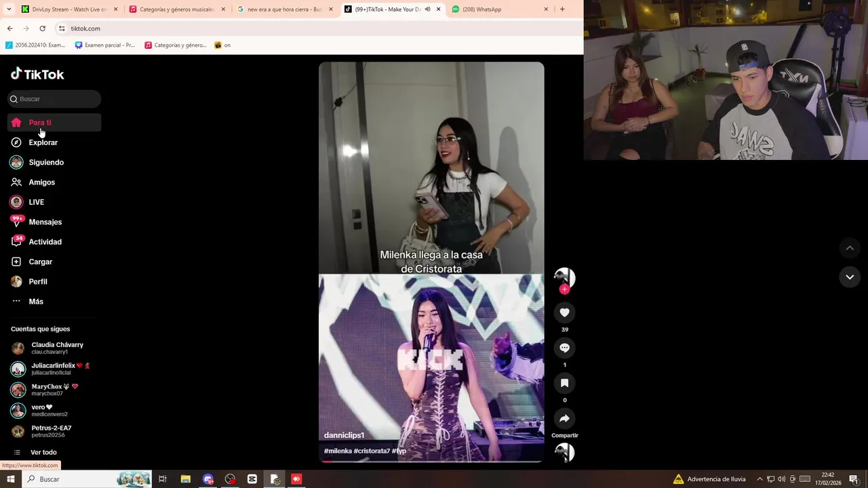Viewport: 868px width, 488px height.
Task: Reload the current page
Action: tap(42, 28)
